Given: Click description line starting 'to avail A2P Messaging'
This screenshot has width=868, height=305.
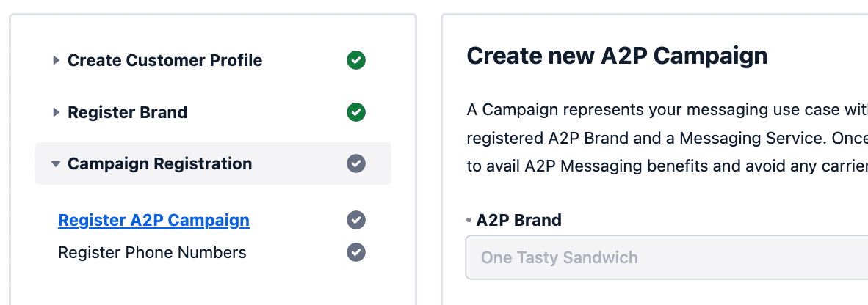Looking at the screenshot, I should pos(665,166).
